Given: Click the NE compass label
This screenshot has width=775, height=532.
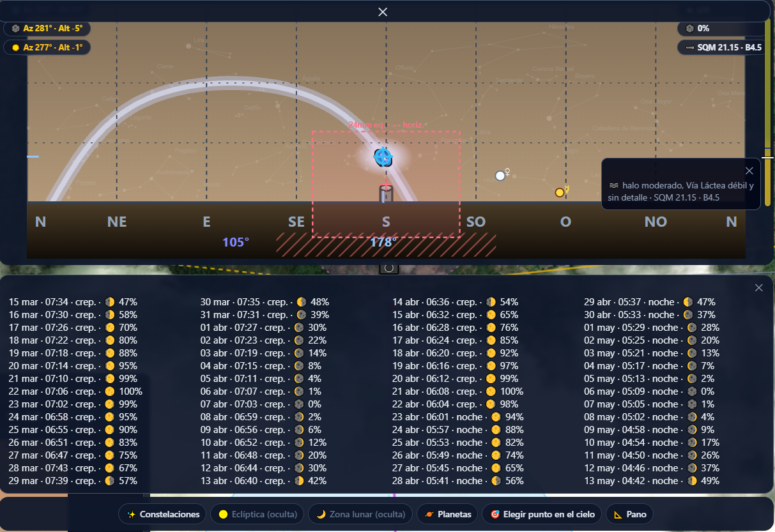Looking at the screenshot, I should [x=117, y=222].
